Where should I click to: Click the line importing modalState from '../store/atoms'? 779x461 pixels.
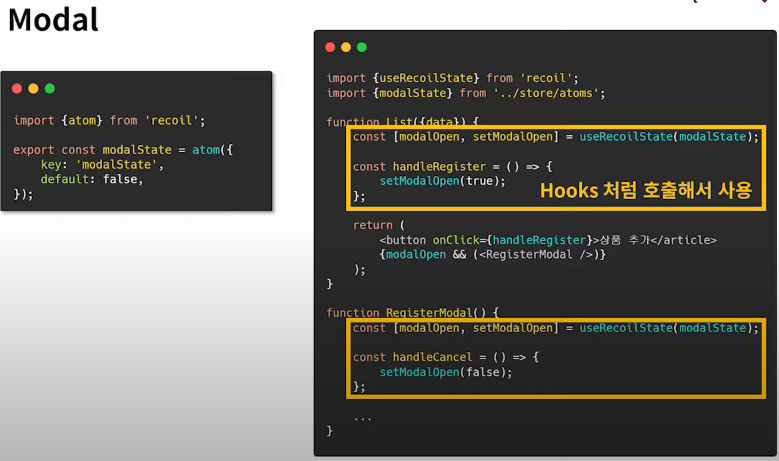coord(466,93)
